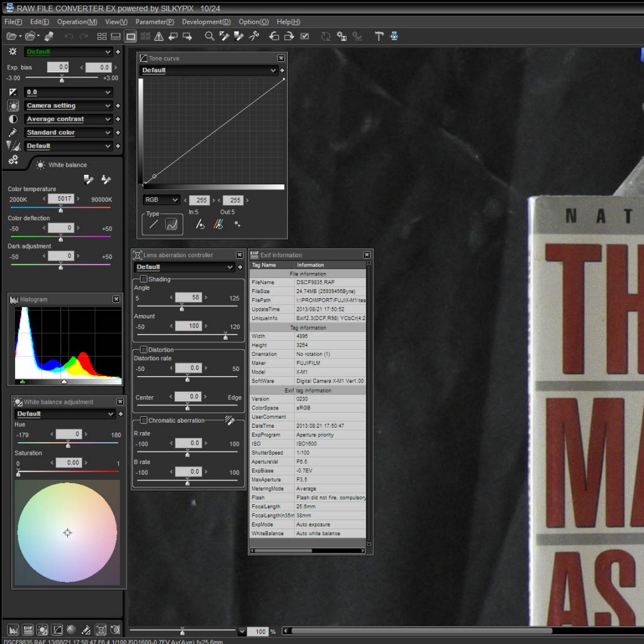Select the FileName row DSCF9835.RAF

pos(308,282)
